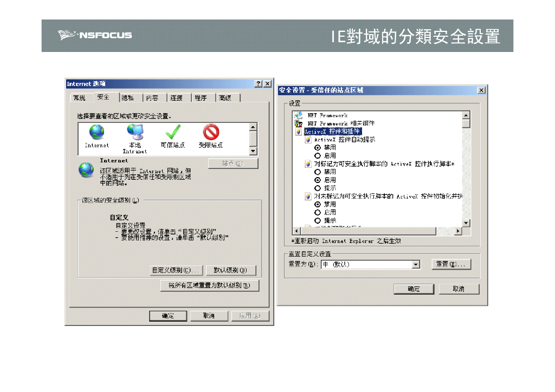Image resolution: width=555 pixels, height=392 pixels.
Task: Click 取消 in Internet 选项 dialog
Action: (209, 316)
